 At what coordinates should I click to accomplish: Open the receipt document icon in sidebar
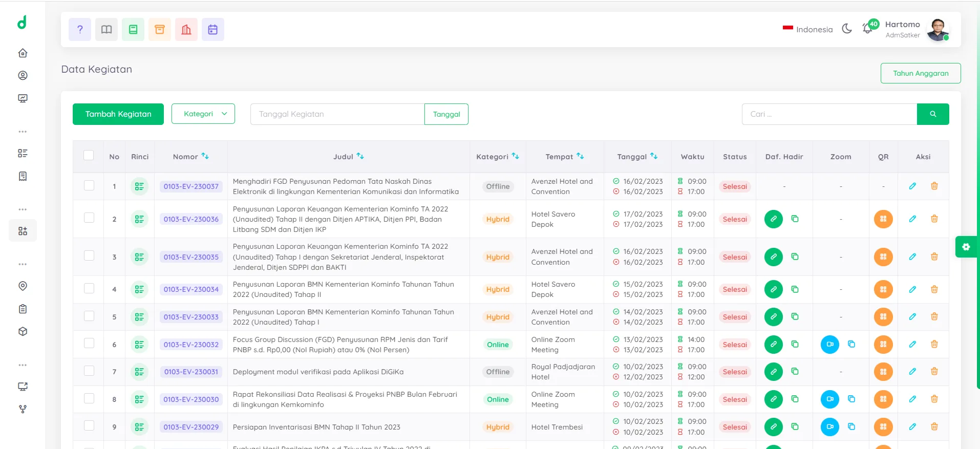pyautogui.click(x=23, y=176)
